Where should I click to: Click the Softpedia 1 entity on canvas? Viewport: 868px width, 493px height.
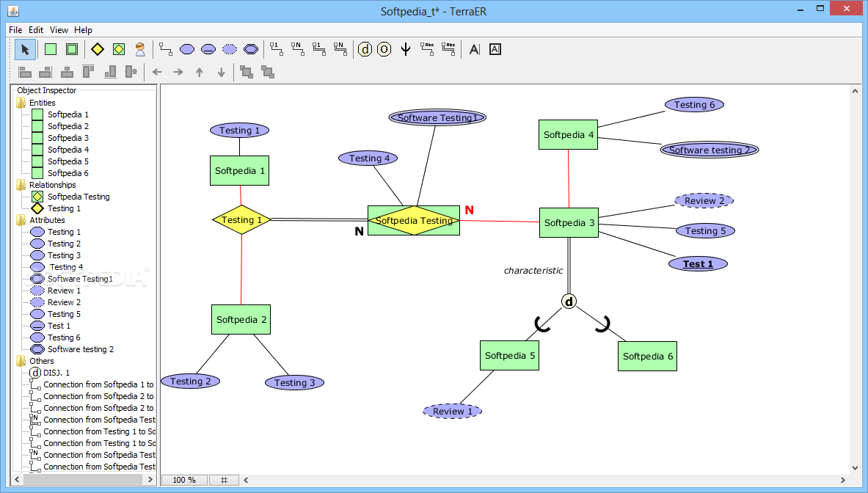click(x=240, y=170)
